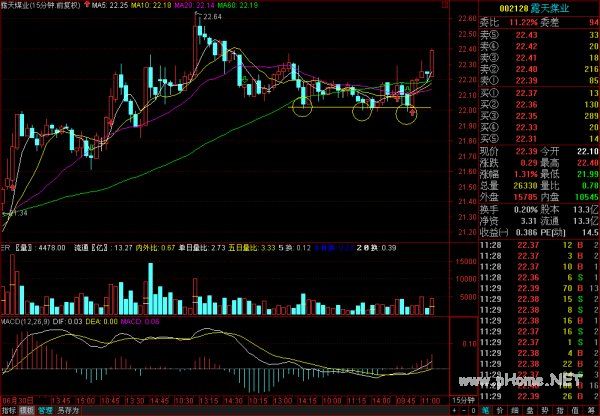Click the 最高 22.40 field

pos(570,163)
